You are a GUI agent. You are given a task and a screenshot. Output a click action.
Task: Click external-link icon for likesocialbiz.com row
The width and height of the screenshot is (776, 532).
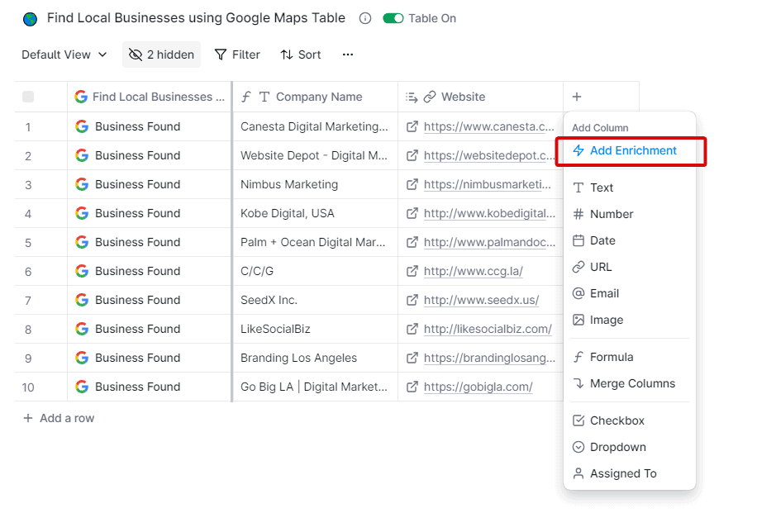click(x=412, y=329)
